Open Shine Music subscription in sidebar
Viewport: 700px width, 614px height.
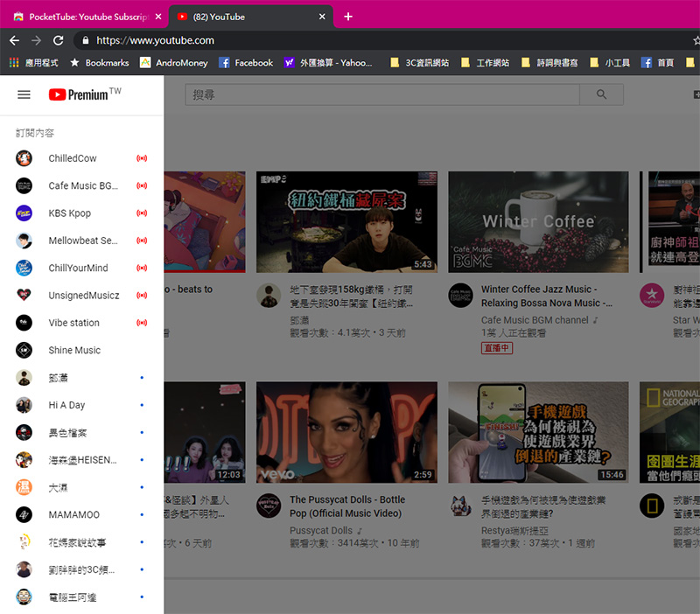pyautogui.click(x=74, y=351)
